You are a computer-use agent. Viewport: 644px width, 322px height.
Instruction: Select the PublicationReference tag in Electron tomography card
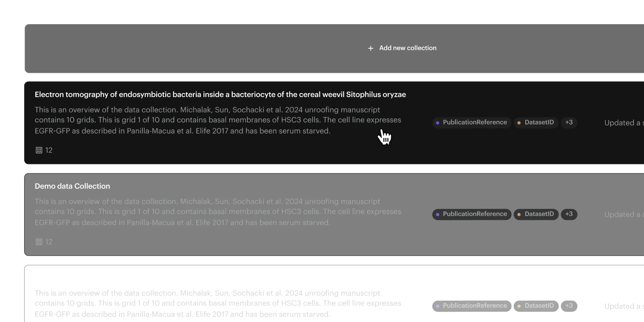coord(472,122)
